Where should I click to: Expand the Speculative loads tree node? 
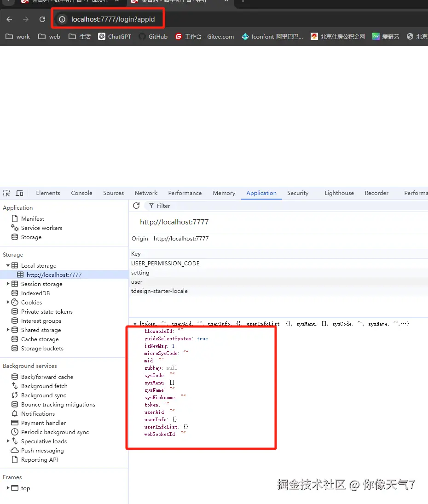click(8, 441)
